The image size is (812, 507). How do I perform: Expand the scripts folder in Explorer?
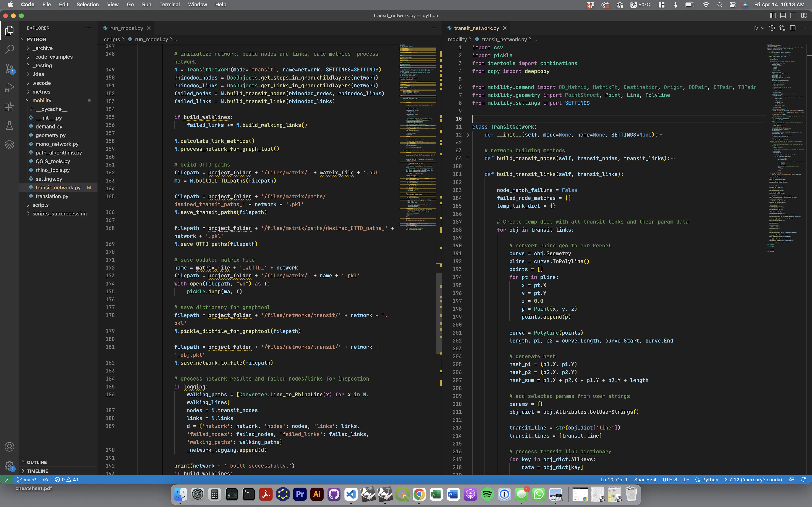[41, 205]
